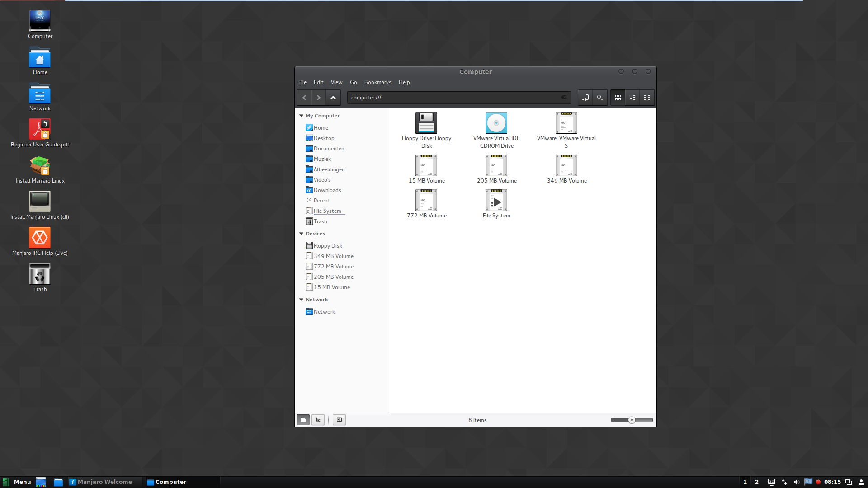The image size is (868, 488).
Task: Show tree view in the sidebar
Action: point(318,420)
